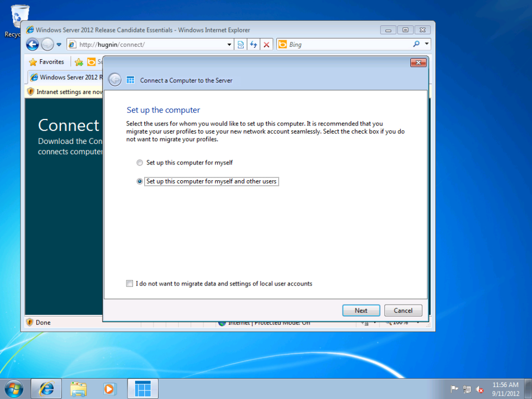Refresh the current page in Internet Explorer

point(254,44)
